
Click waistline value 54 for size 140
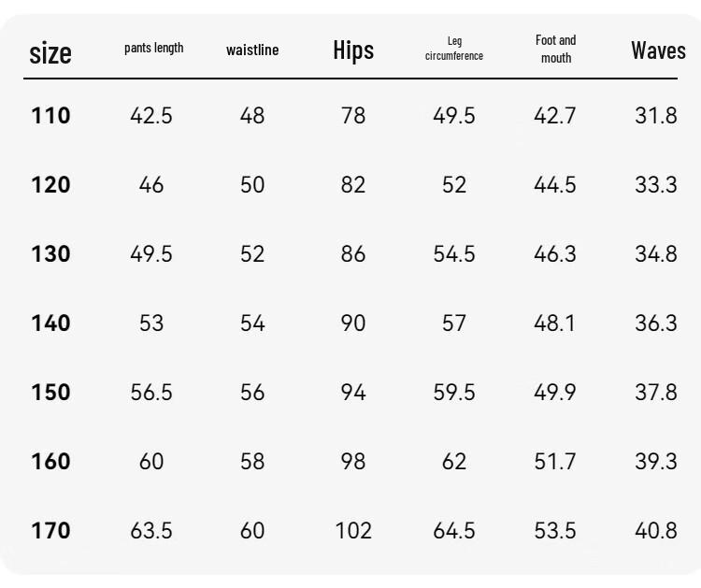(252, 323)
